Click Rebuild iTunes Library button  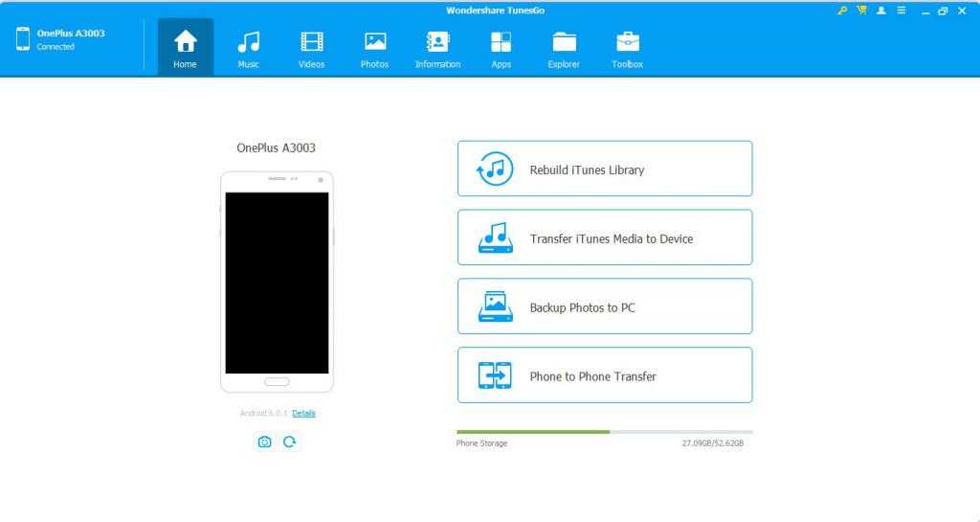605,170
